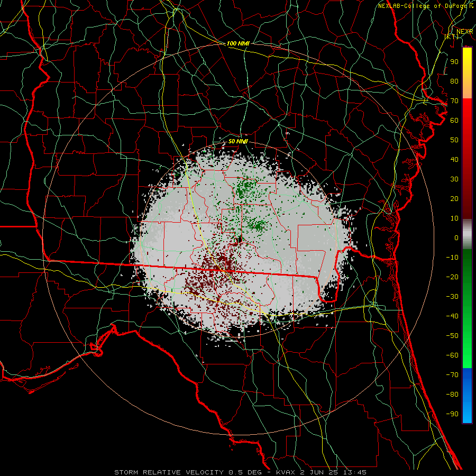Click the "50 NMI" range ring label

pos(238,141)
